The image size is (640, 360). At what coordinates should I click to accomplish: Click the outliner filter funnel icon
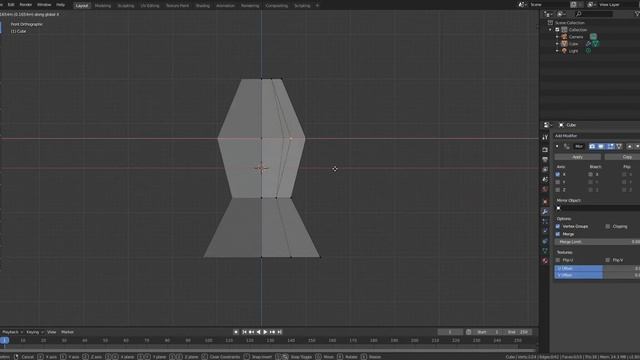click(x=637, y=14)
